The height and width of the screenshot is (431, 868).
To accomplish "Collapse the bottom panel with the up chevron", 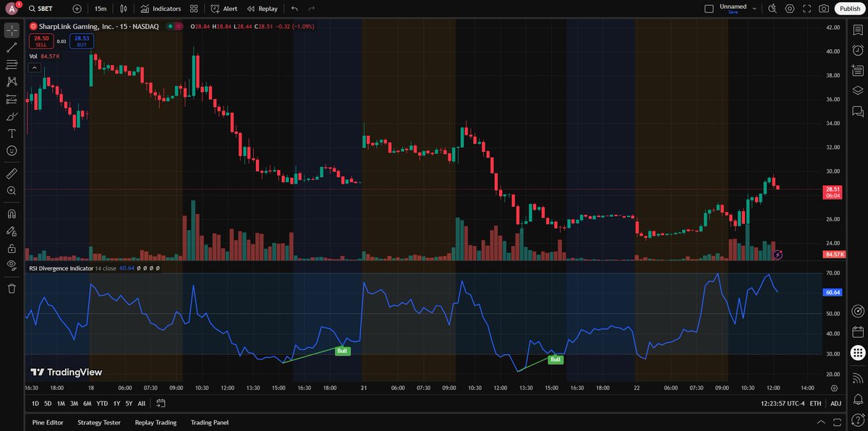I will point(820,422).
